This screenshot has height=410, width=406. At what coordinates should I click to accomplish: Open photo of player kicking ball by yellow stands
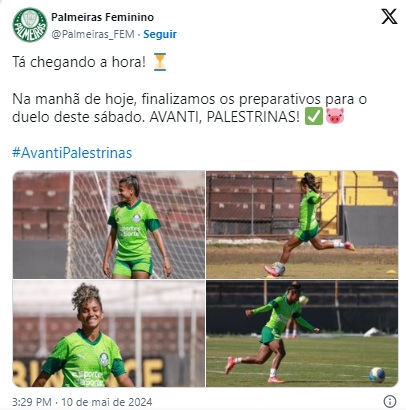[x=302, y=225]
